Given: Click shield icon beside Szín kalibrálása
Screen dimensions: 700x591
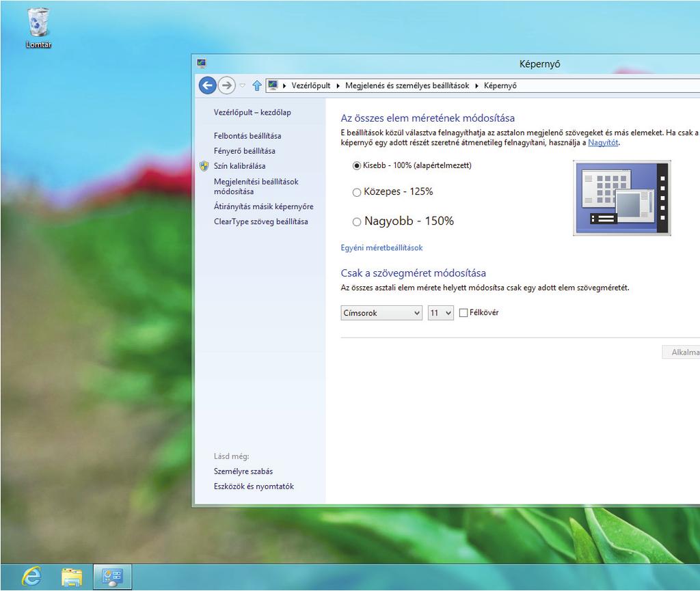Looking at the screenshot, I should tap(204, 166).
